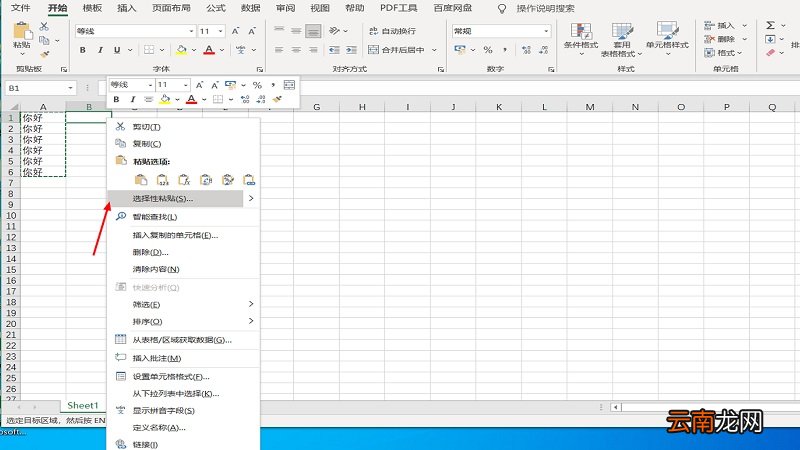Toggle Underline in the ribbon font group

117,49
